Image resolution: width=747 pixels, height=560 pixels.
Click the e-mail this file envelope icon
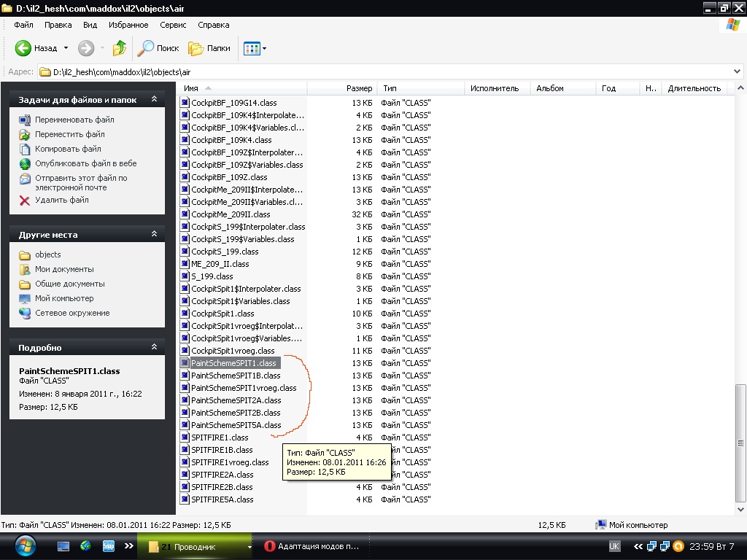tap(25, 179)
